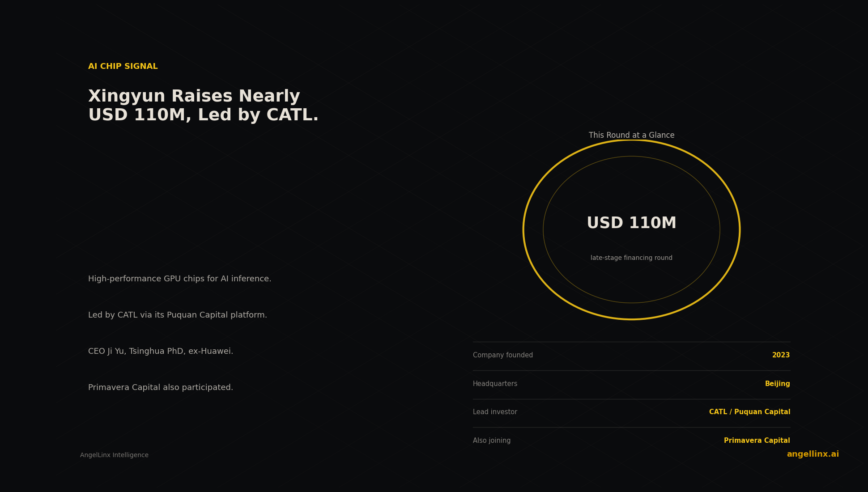This screenshot has height=492, width=868.
Task: Select the Company founded row label
Action: 503,356
